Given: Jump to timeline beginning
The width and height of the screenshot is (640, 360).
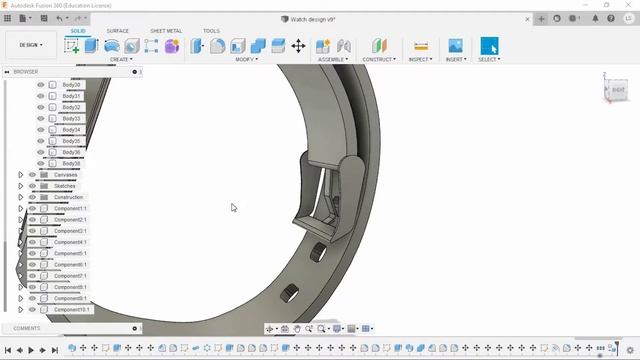Looking at the screenshot, I should (x=8, y=350).
